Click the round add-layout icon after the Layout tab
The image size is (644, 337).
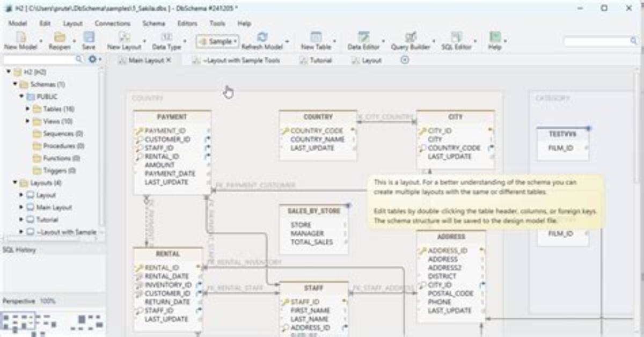[x=405, y=60]
